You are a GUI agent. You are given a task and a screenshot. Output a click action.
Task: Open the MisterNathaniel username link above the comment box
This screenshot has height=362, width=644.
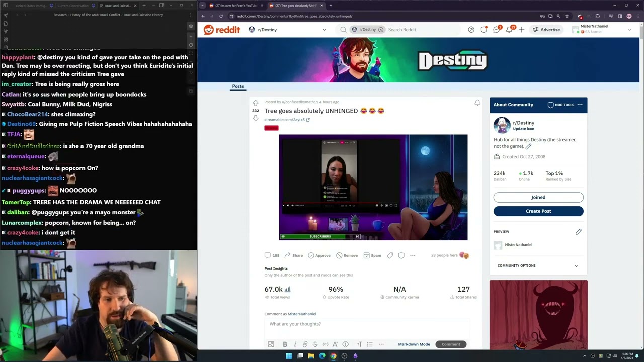click(302, 314)
